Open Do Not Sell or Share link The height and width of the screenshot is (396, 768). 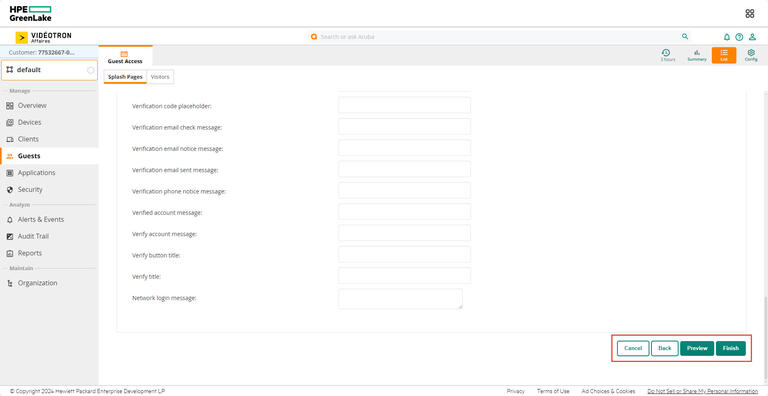702,391
